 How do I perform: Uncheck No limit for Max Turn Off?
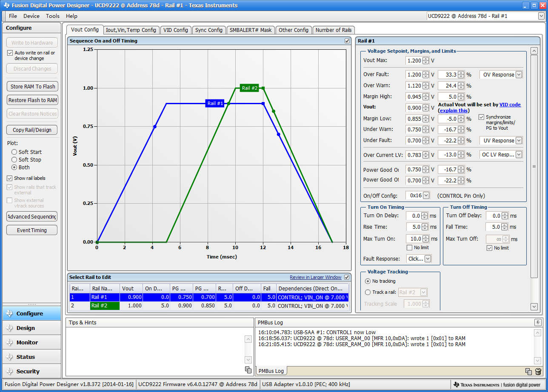[x=489, y=248]
